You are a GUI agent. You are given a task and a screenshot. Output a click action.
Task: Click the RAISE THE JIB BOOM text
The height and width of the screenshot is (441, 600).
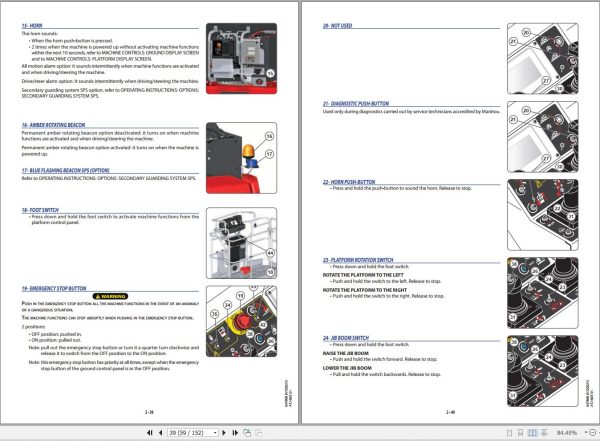tap(346, 353)
